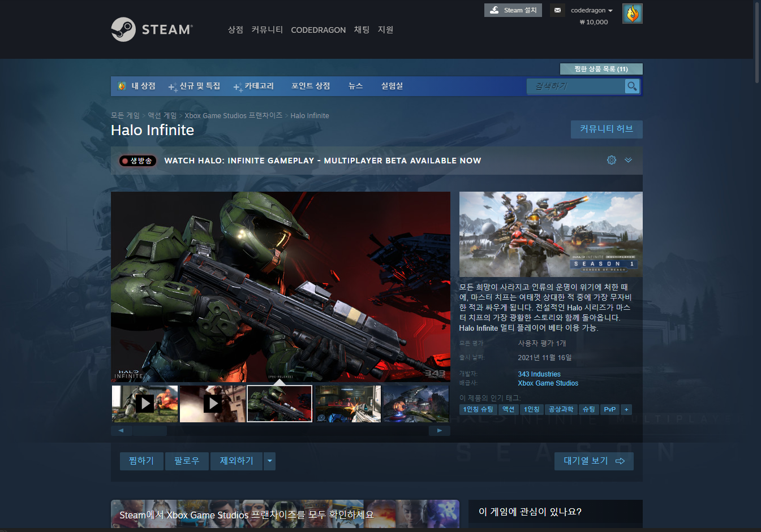Click the 사용자 평가 1개 review text
Image resolution: width=761 pixels, height=532 pixels.
pos(542,343)
